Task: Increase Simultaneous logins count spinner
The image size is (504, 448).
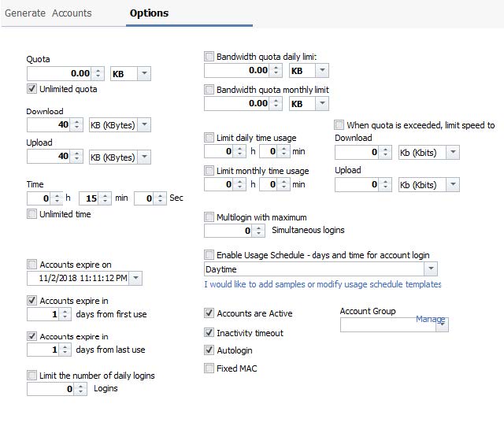Action: [x=258, y=228]
